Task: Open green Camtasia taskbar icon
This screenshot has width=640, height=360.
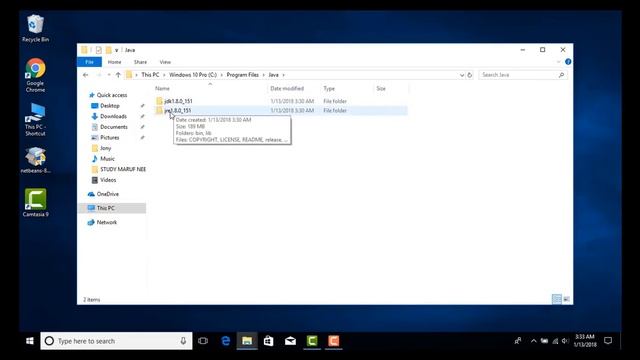Action: click(312, 341)
